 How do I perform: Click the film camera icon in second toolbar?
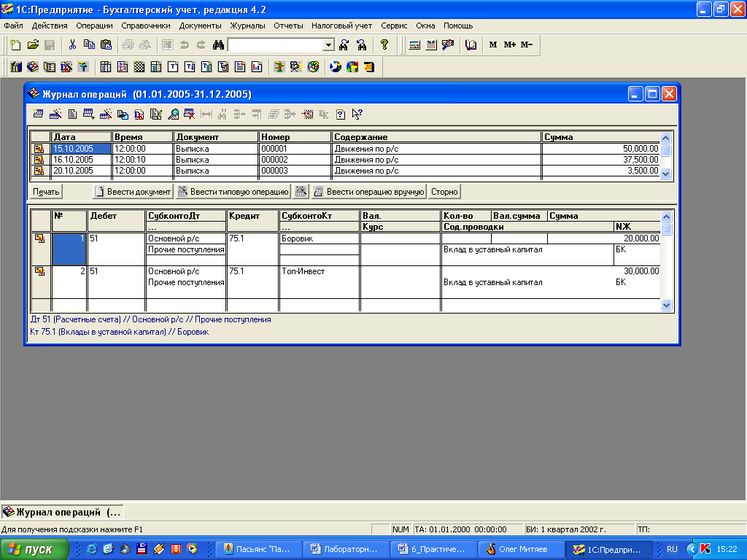pos(296,66)
